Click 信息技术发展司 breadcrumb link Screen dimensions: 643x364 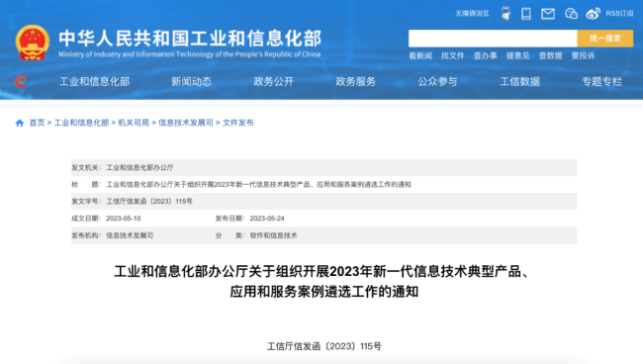[x=186, y=123]
